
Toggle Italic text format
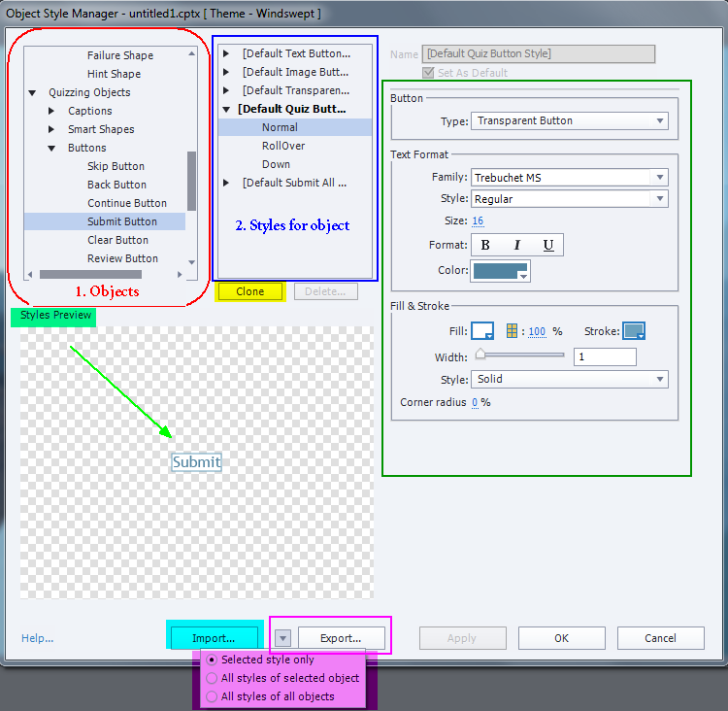(516, 245)
